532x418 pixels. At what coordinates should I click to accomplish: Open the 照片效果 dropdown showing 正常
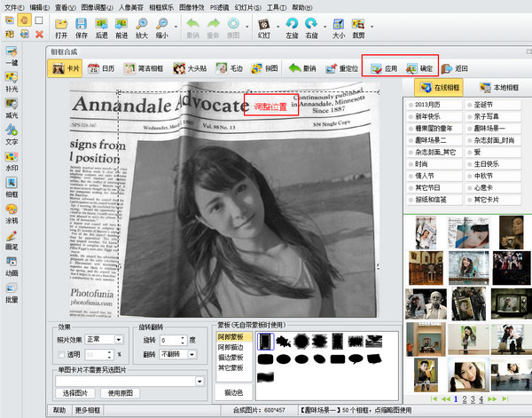119,339
